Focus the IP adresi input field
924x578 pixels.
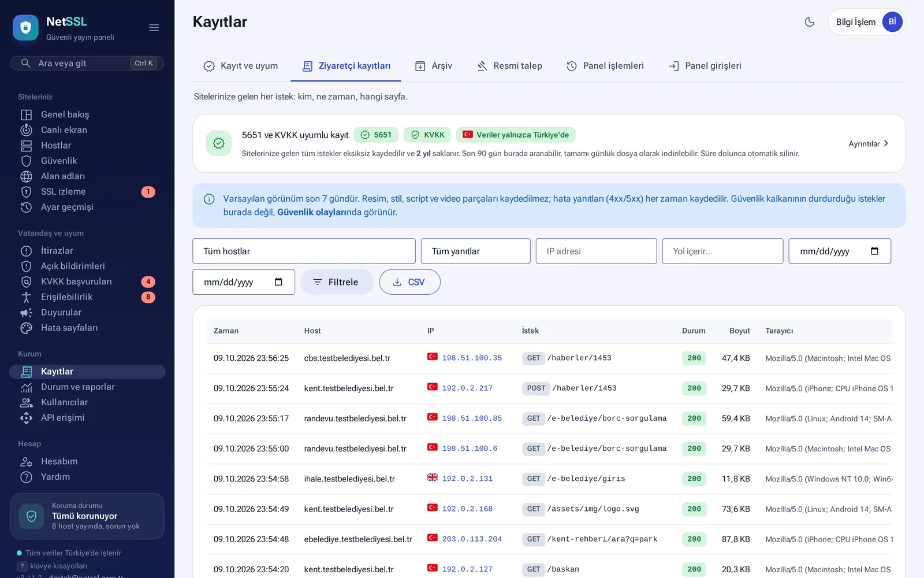pos(596,251)
